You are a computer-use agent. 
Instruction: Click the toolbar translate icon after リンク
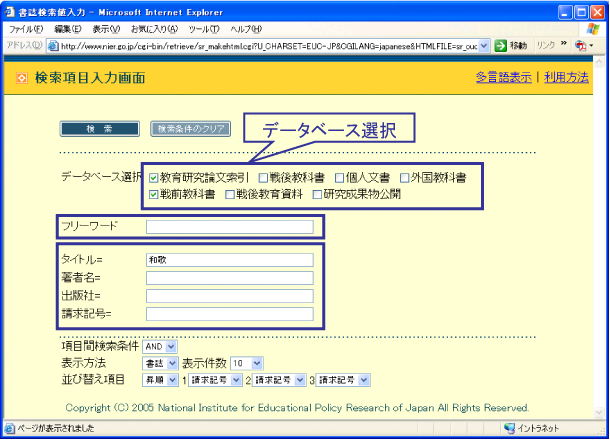coord(580,46)
